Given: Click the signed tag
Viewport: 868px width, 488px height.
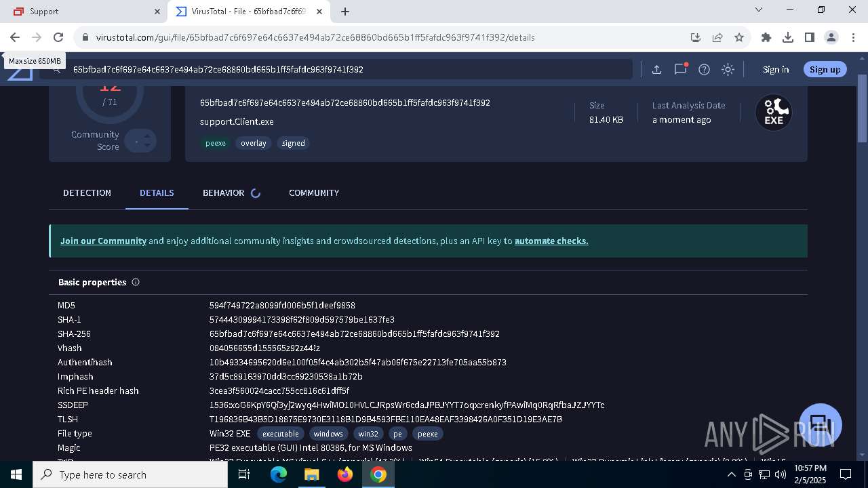Looking at the screenshot, I should (x=294, y=143).
